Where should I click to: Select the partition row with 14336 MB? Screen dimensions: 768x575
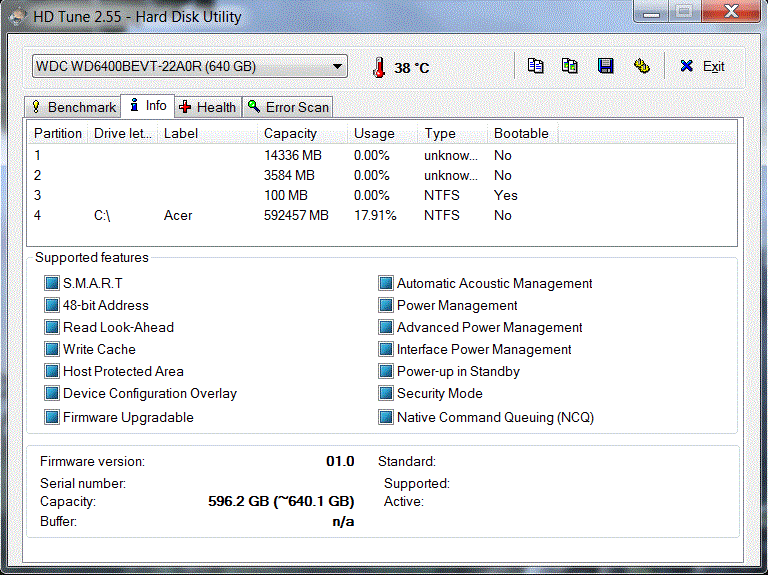pyautogui.click(x=382, y=155)
